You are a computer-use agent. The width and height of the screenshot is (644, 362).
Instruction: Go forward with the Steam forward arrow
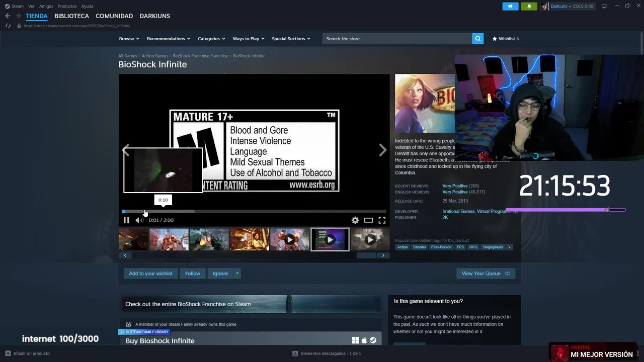point(18,16)
